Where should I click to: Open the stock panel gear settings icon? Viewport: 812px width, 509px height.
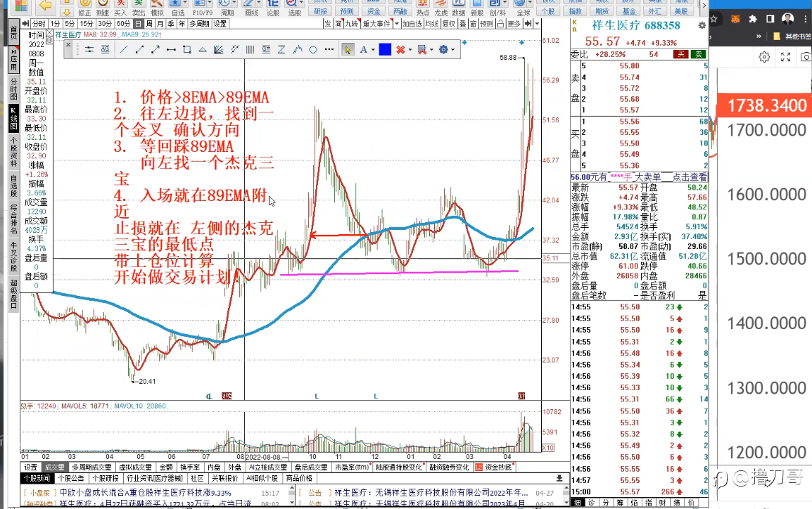click(702, 25)
